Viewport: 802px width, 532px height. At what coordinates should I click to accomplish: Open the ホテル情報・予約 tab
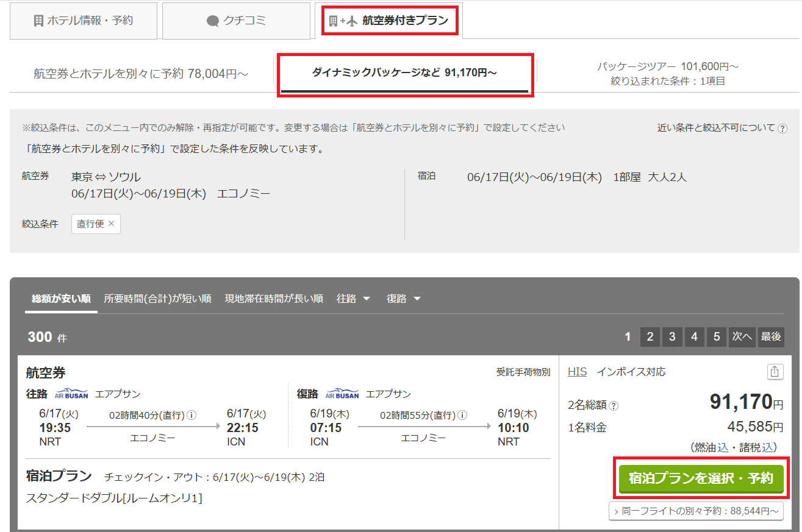(83, 21)
